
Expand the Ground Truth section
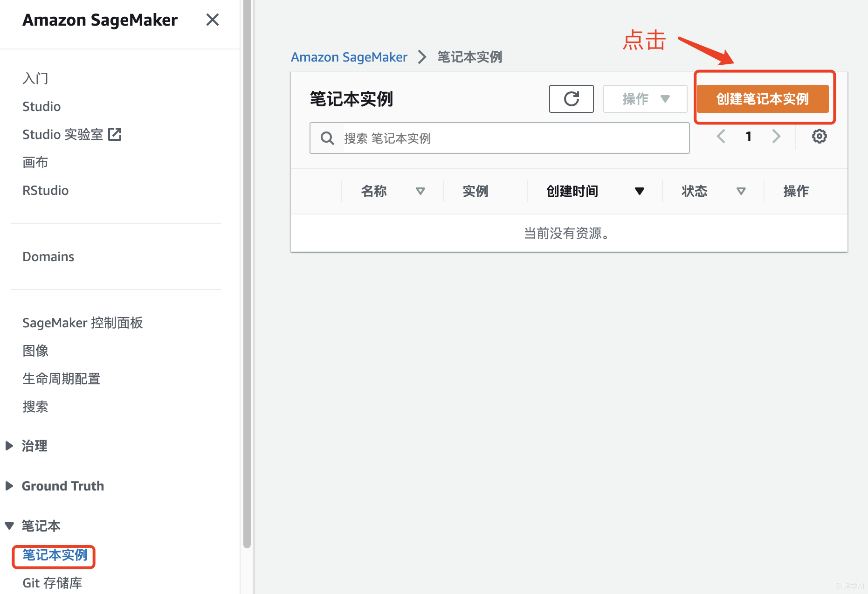pyautogui.click(x=9, y=486)
